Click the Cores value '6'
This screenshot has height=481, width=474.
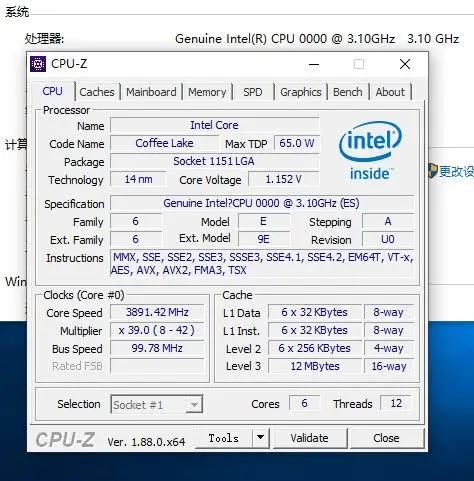point(304,403)
